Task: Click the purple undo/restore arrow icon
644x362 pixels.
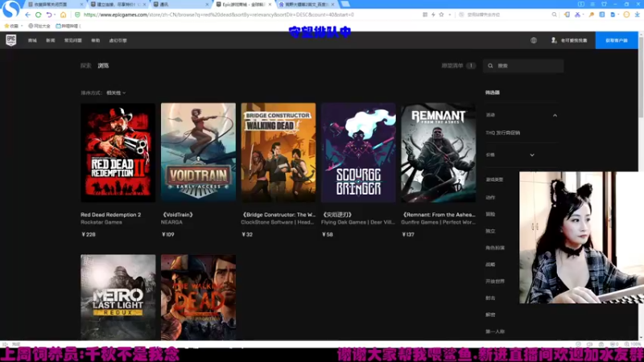Action: point(49,14)
